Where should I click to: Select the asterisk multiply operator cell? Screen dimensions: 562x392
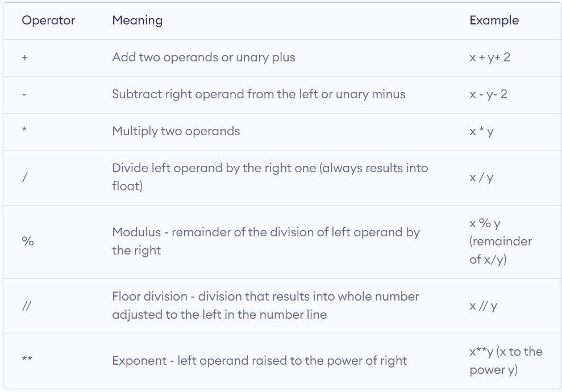[x=24, y=130]
